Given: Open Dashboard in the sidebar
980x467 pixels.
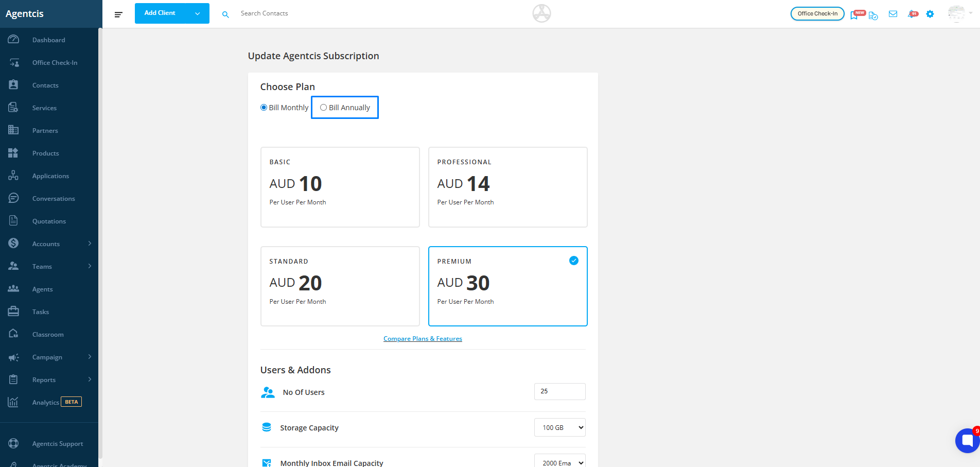Looking at the screenshot, I should [49, 40].
